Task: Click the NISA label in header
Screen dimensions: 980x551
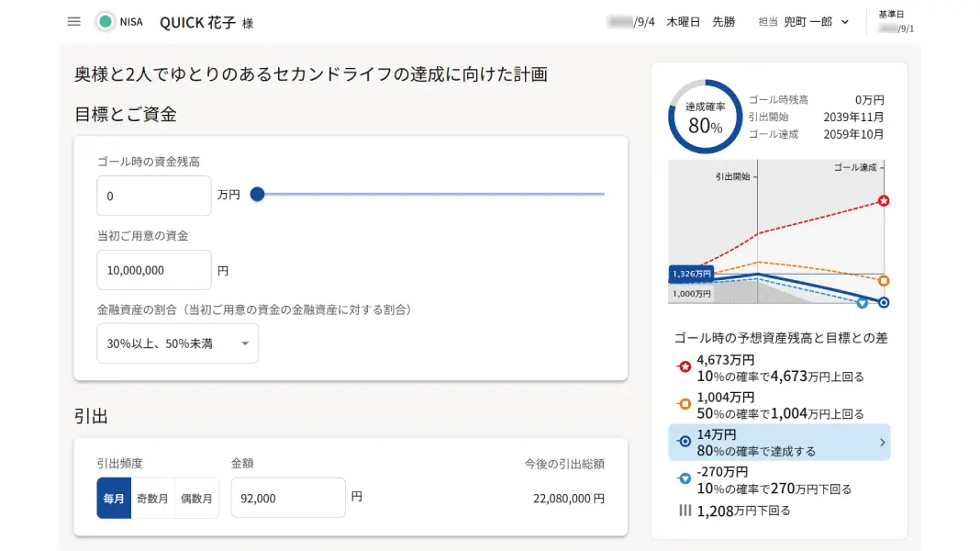Action: [131, 22]
